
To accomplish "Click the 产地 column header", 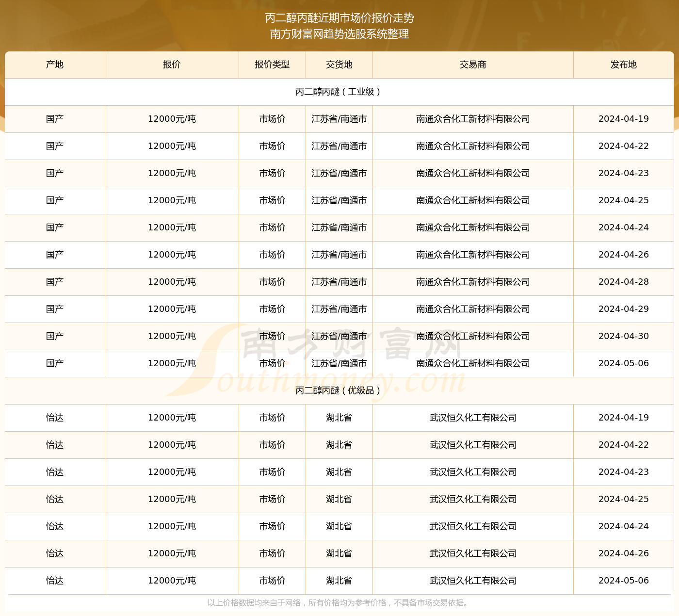I will [x=55, y=65].
